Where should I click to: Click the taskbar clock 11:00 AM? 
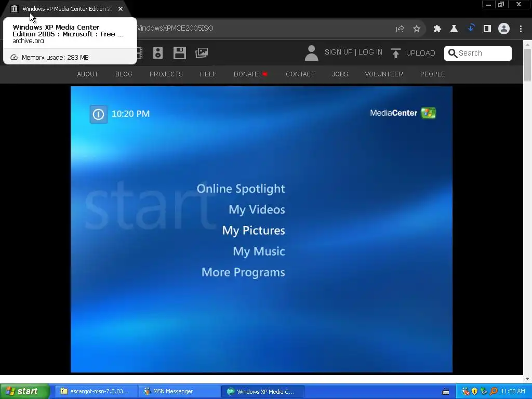(513, 392)
